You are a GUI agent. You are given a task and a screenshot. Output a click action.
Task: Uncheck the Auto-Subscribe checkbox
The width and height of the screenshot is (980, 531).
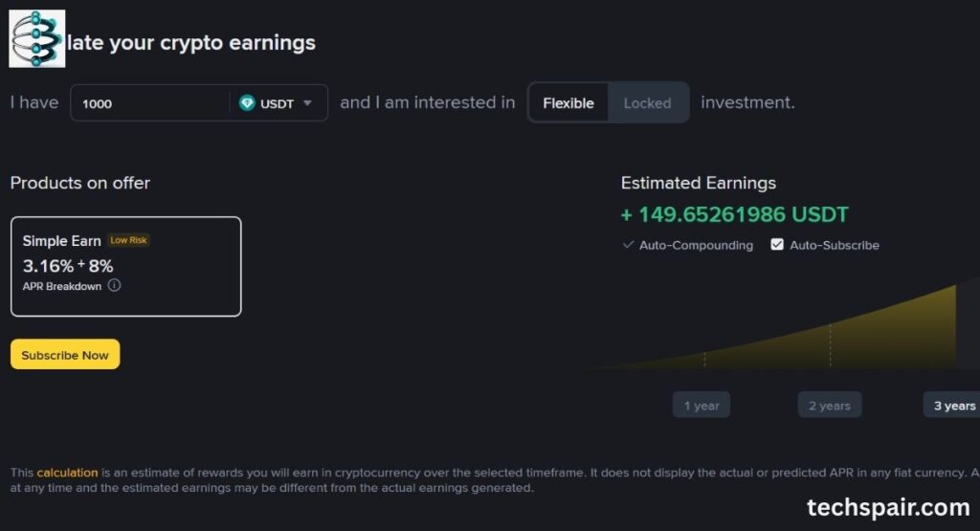(x=777, y=245)
